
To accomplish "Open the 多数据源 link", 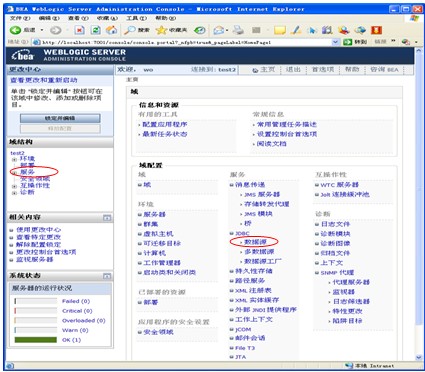I will [x=259, y=252].
